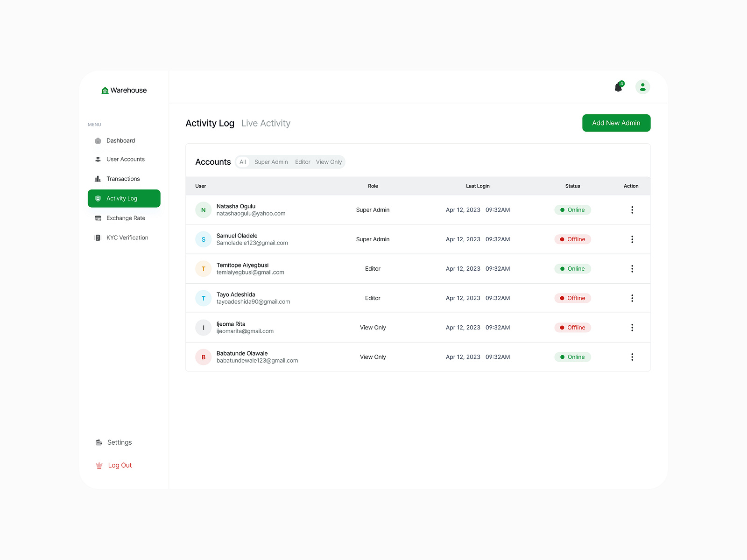Viewport: 747px width, 560px height.
Task: Switch to the Activity Log tab
Action: pos(210,123)
